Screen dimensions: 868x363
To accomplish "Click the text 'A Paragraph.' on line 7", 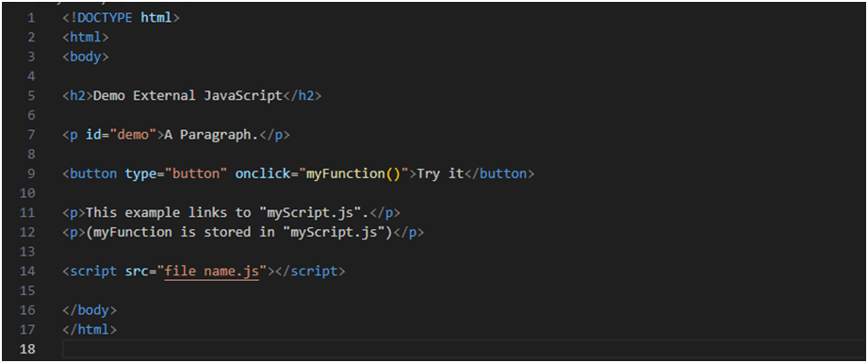I will [x=211, y=135].
